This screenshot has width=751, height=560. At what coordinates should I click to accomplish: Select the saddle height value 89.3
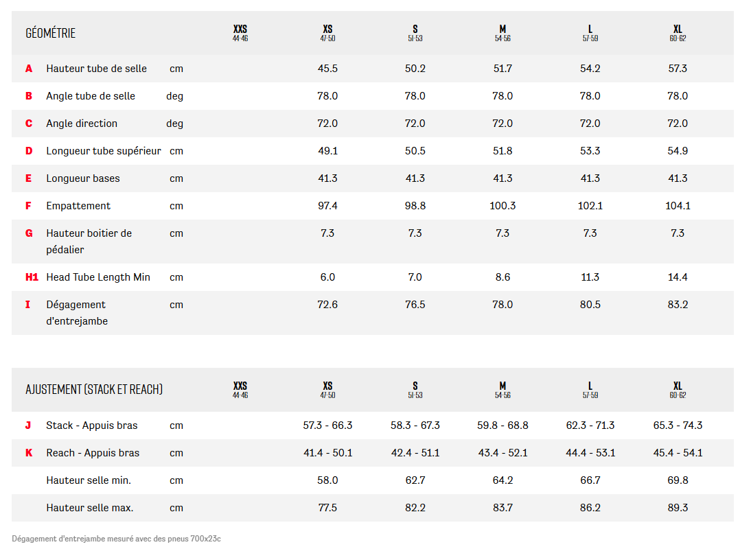[678, 508]
